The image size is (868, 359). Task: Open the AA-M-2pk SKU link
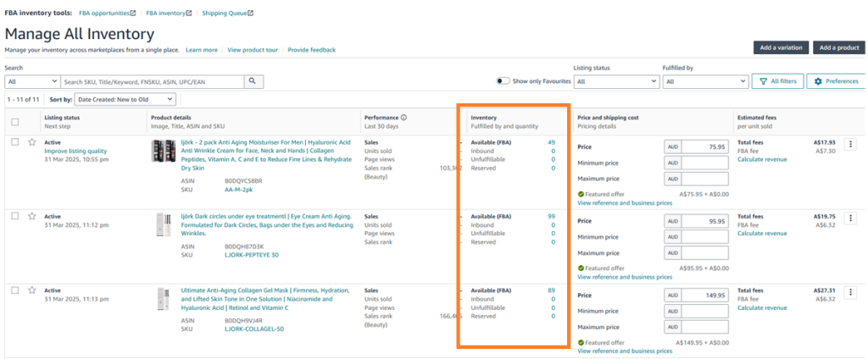click(239, 189)
